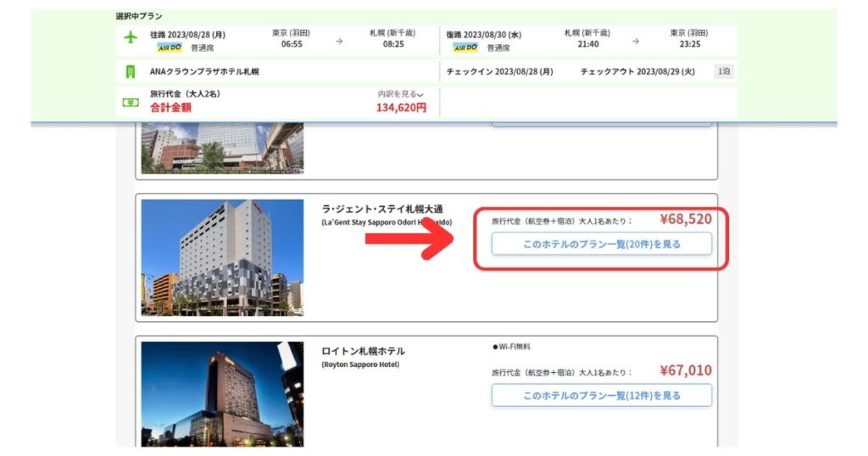Open La'Gent Stay plan list (20件) button
The height and width of the screenshot is (456, 868).
point(601,244)
